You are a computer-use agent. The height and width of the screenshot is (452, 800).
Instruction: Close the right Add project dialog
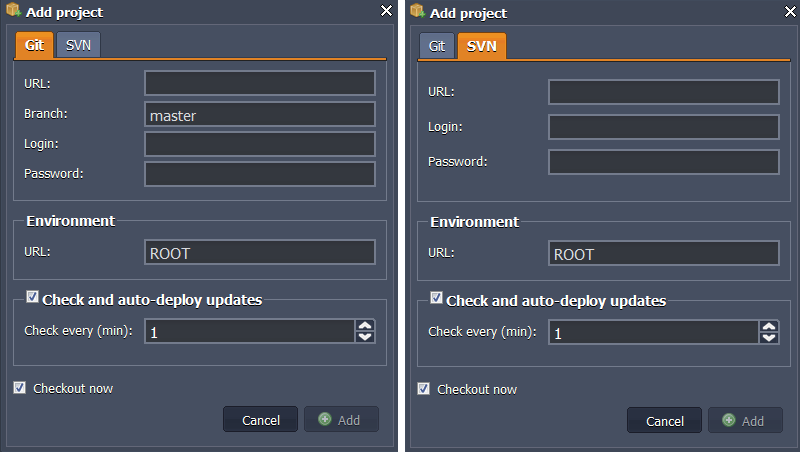(790, 11)
